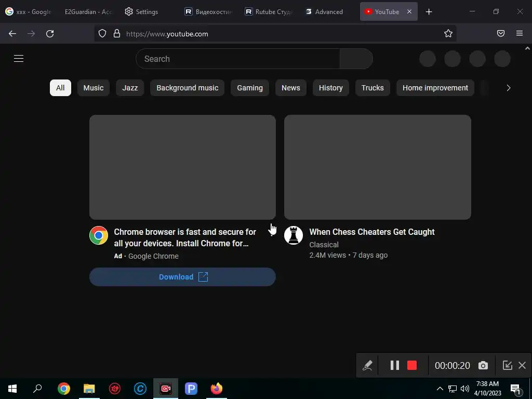The width and height of the screenshot is (532, 399).
Task: Click the Download button under the Chrome ad
Action: pyautogui.click(x=182, y=277)
